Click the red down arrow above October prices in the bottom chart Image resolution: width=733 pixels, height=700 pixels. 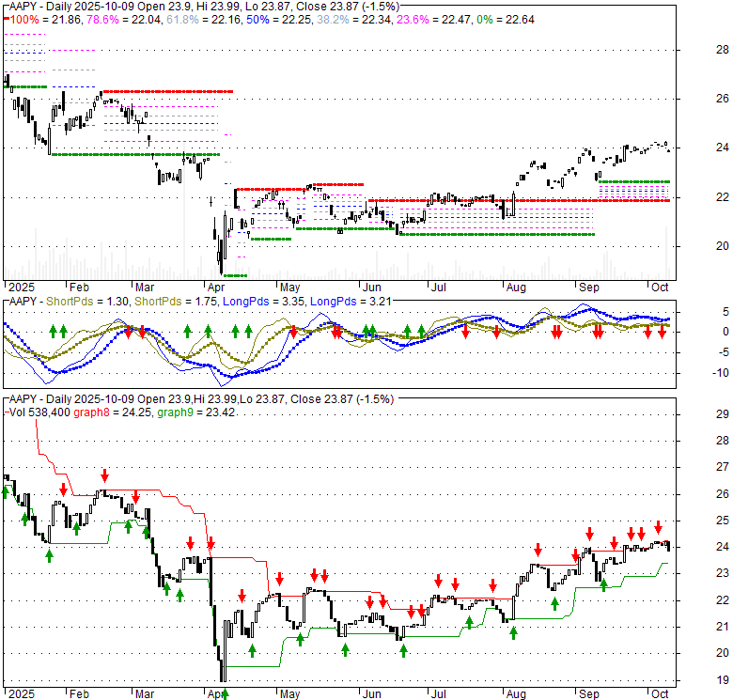pos(659,526)
